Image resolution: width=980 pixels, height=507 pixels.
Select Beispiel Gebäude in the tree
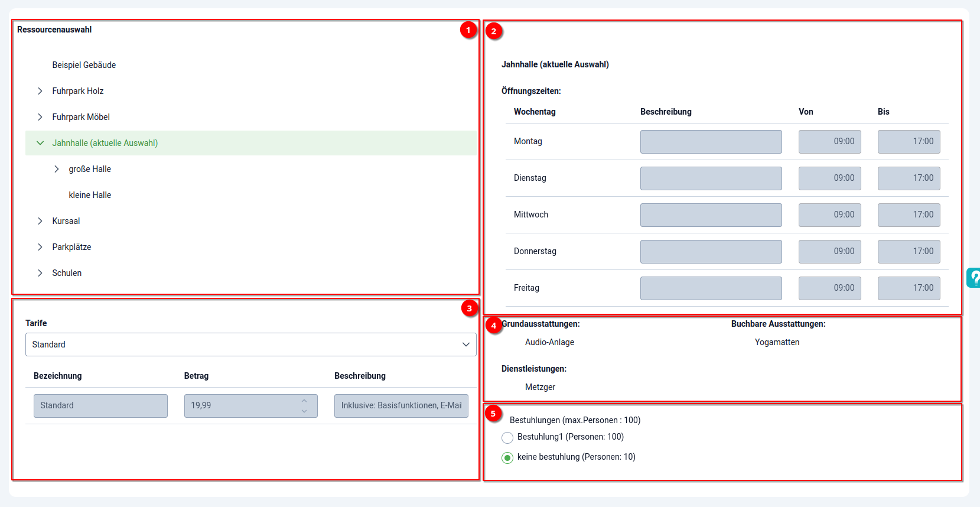(84, 65)
